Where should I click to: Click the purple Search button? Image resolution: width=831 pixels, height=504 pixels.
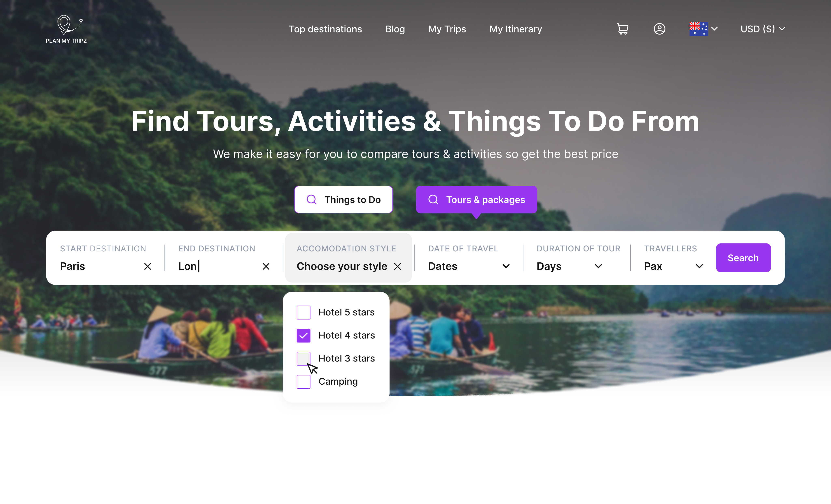coord(743,258)
